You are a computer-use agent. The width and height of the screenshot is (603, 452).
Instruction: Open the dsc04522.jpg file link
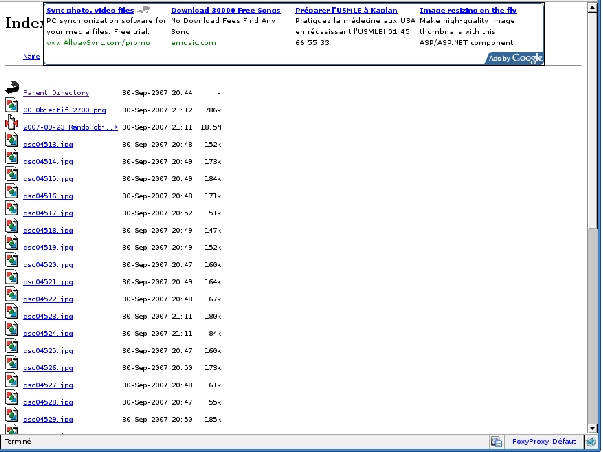pyautogui.click(x=48, y=299)
